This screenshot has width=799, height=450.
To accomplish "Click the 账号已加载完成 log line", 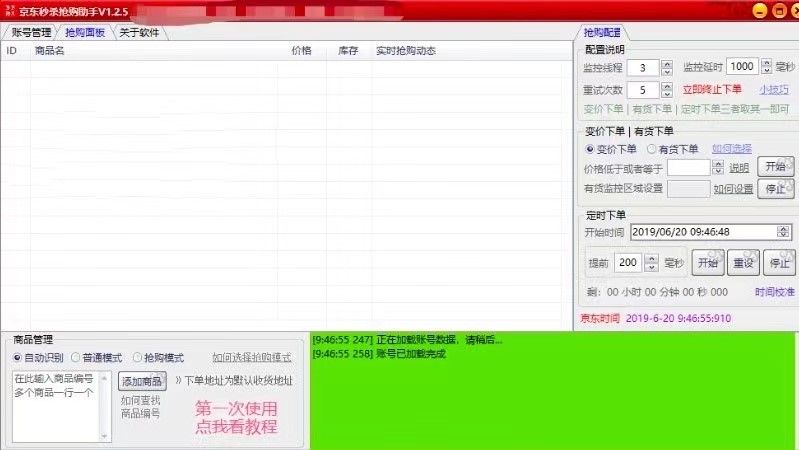I will coord(379,354).
